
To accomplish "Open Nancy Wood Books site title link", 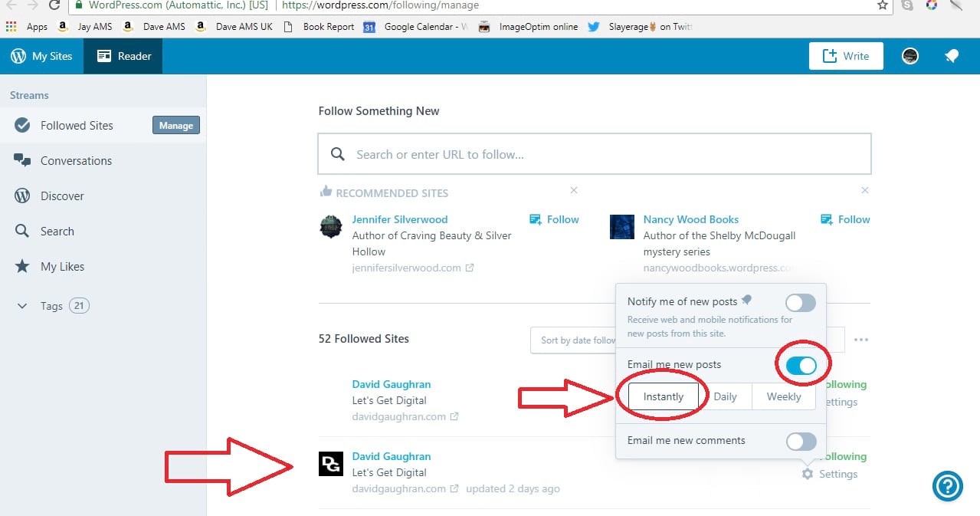I will [x=691, y=219].
